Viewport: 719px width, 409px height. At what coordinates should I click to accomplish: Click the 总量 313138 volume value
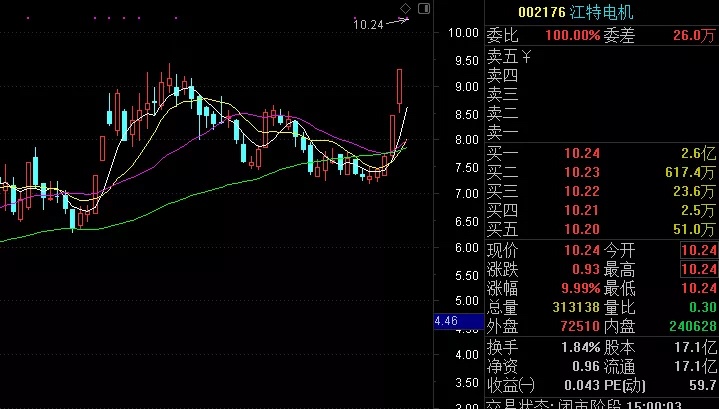coord(573,307)
